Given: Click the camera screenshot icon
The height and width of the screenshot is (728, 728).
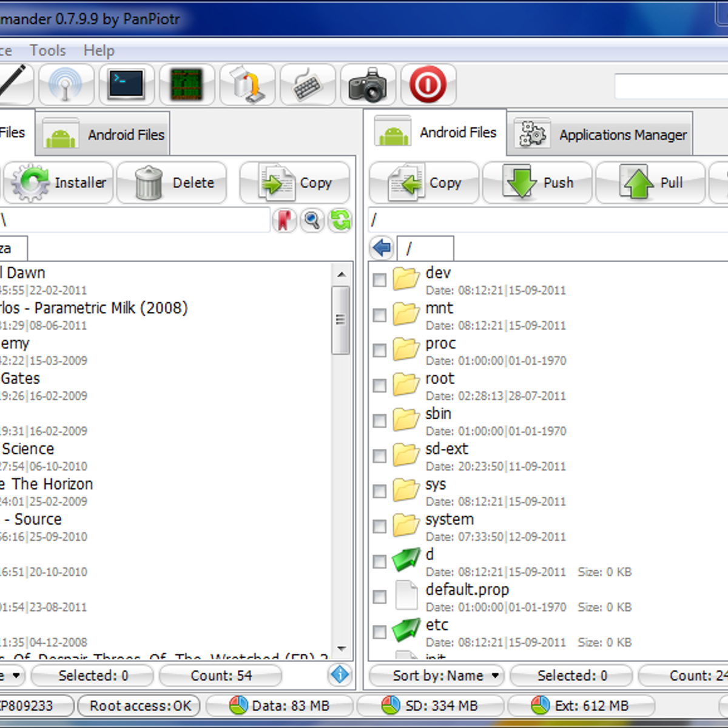Looking at the screenshot, I should (368, 85).
